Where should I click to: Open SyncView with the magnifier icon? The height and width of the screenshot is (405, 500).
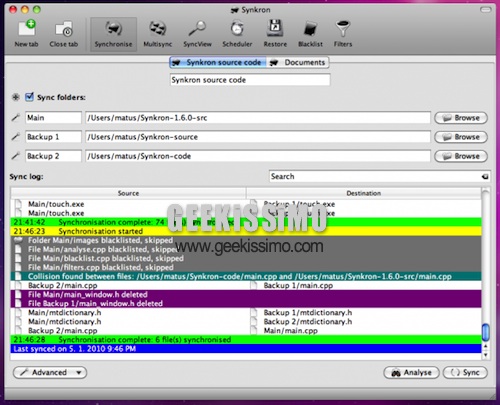tap(197, 33)
